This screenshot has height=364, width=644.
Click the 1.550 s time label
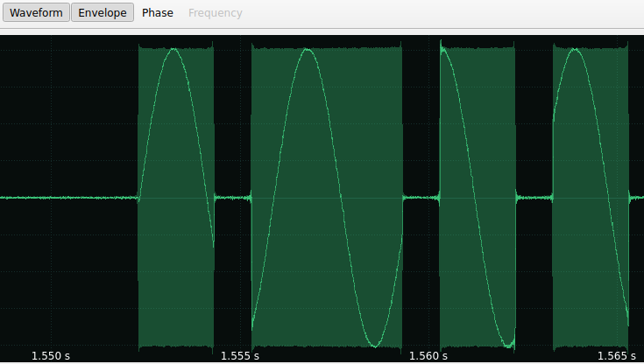click(51, 355)
